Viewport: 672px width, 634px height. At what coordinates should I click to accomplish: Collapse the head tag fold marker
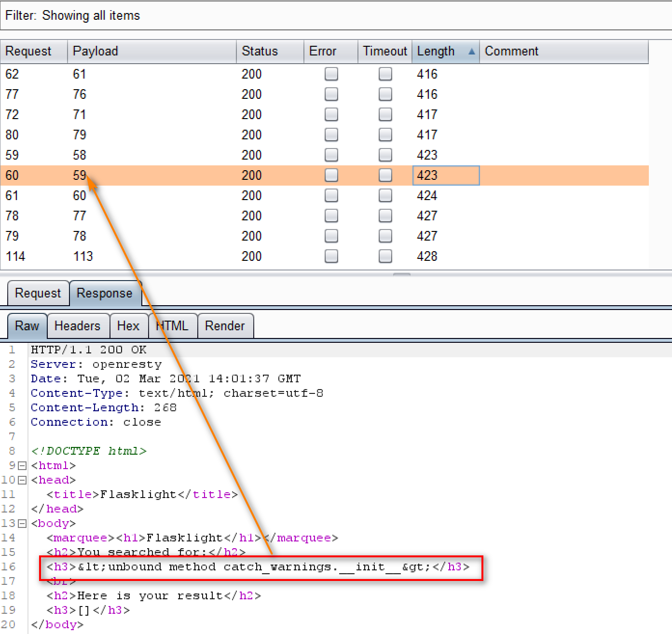22,480
